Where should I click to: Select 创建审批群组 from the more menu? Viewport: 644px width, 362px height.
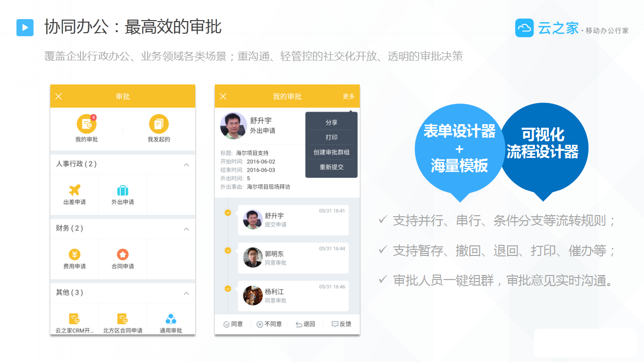pos(332,152)
